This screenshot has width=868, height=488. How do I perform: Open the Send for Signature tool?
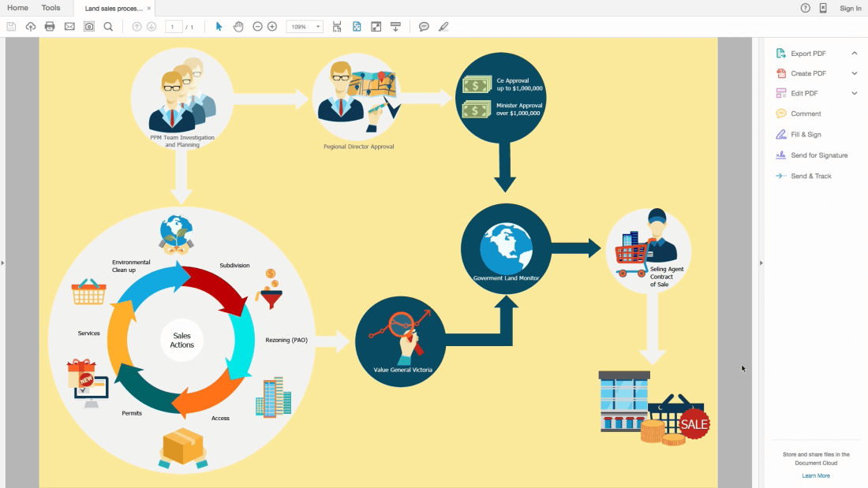[819, 155]
